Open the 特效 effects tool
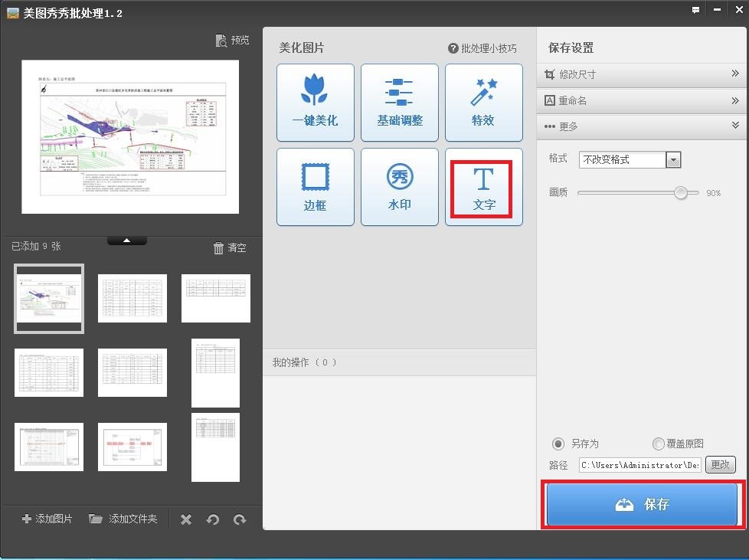 [x=483, y=103]
